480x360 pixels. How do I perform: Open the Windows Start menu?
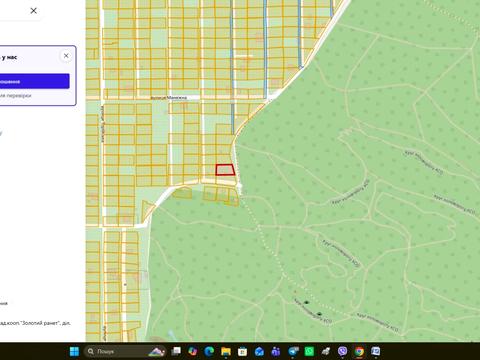point(74,351)
